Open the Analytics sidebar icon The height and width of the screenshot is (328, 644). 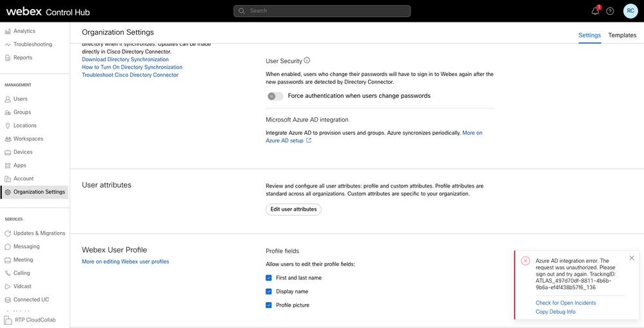pyautogui.click(x=7, y=31)
